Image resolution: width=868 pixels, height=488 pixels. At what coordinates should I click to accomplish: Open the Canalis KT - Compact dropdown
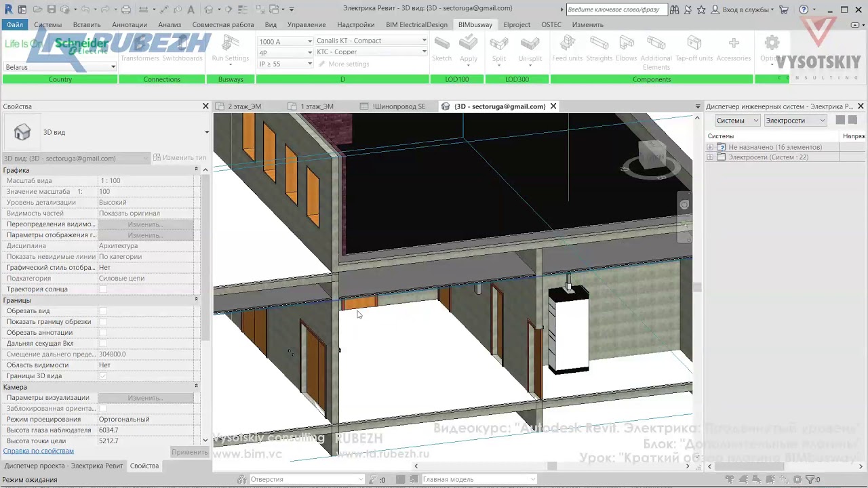pyautogui.click(x=371, y=41)
